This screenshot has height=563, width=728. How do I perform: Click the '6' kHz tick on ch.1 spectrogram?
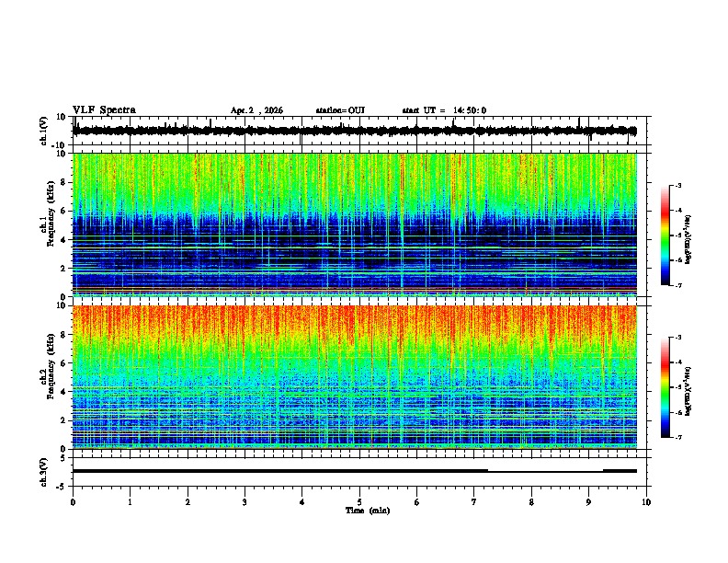pos(63,211)
